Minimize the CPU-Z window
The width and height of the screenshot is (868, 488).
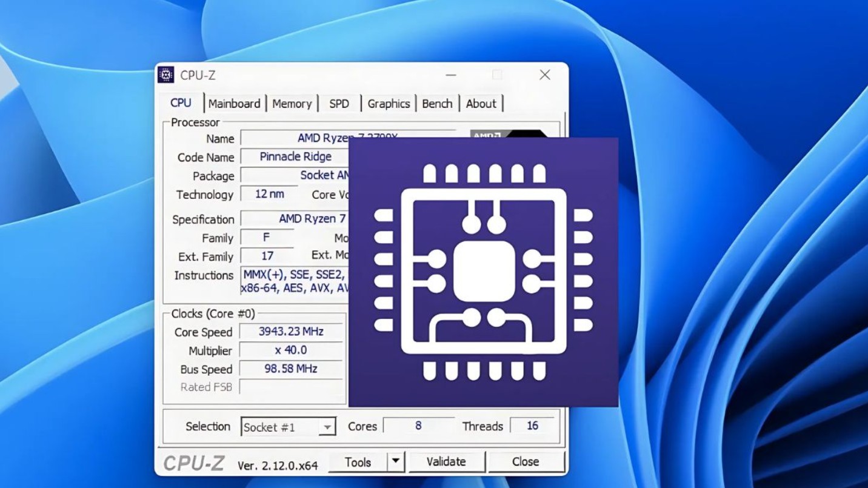451,75
